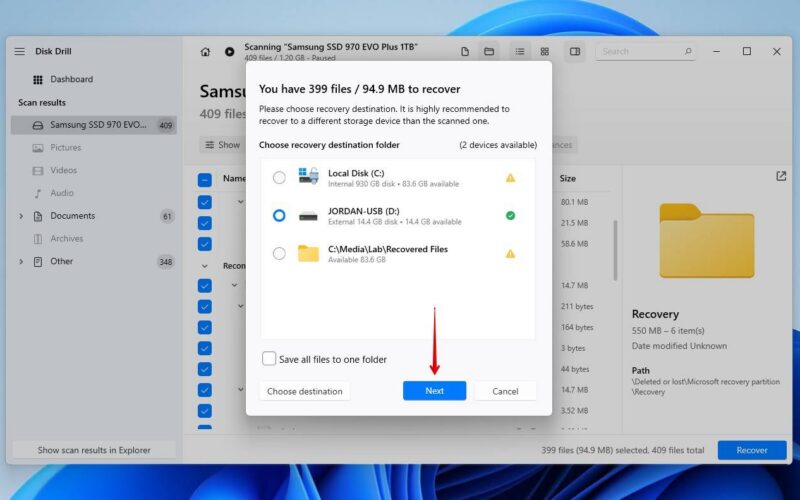Click the search magnifier icon

[688, 51]
